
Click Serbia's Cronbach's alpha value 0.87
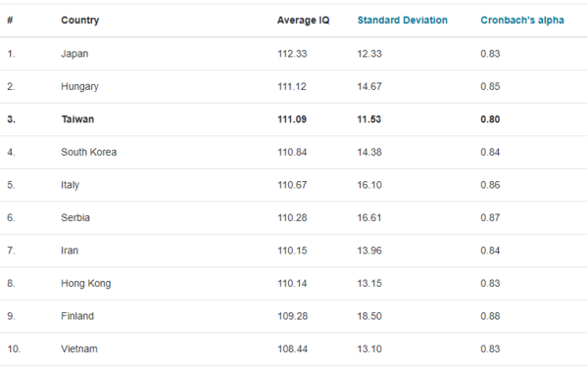(x=490, y=218)
